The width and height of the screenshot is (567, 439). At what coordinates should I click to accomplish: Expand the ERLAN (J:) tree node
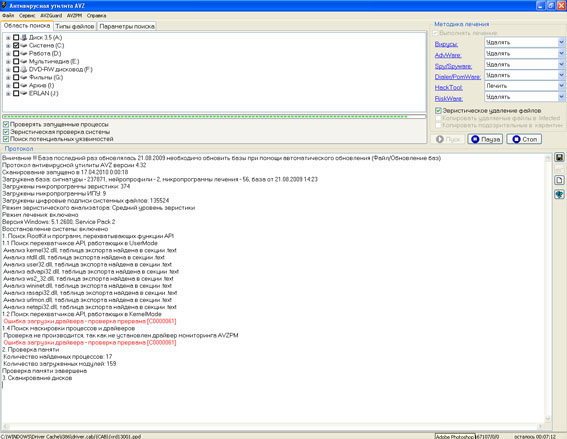[x=8, y=93]
